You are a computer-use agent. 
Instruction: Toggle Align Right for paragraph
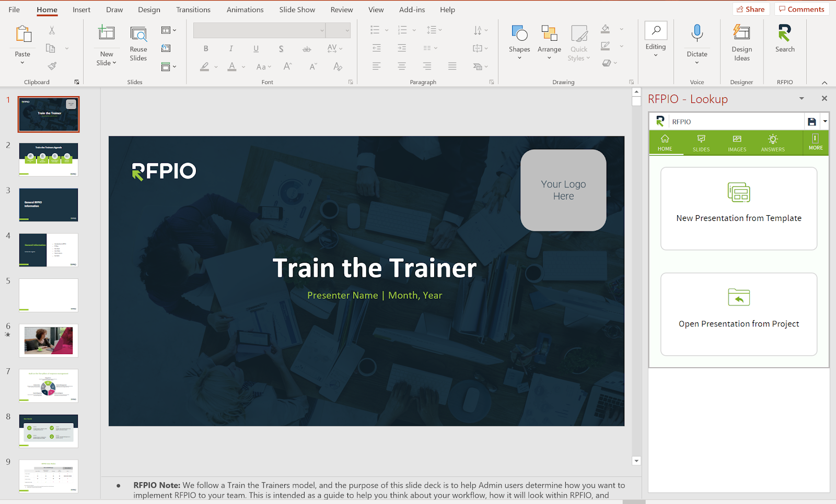pyautogui.click(x=427, y=66)
